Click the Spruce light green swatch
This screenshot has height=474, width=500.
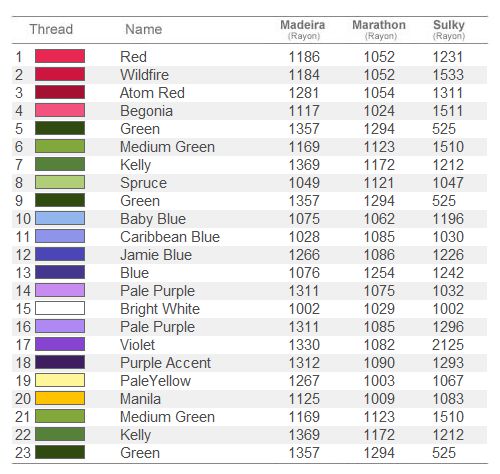[60, 182]
